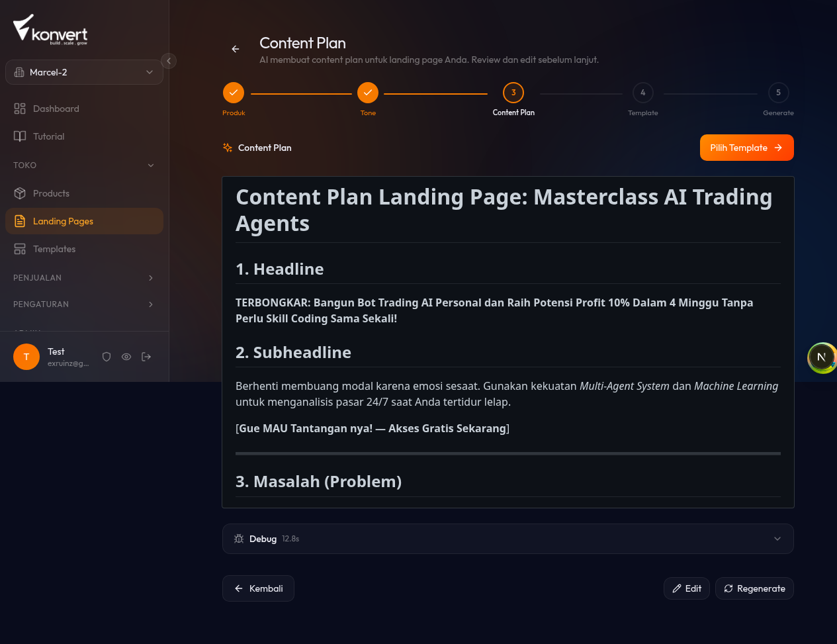The height and width of the screenshot is (644, 837).
Task: Click the 'Test' user name
Action: tap(56, 351)
